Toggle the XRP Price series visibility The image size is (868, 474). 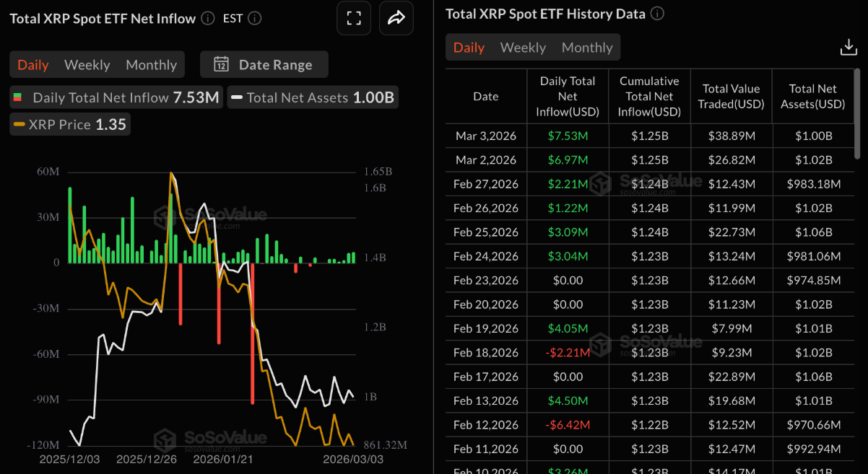click(x=69, y=123)
